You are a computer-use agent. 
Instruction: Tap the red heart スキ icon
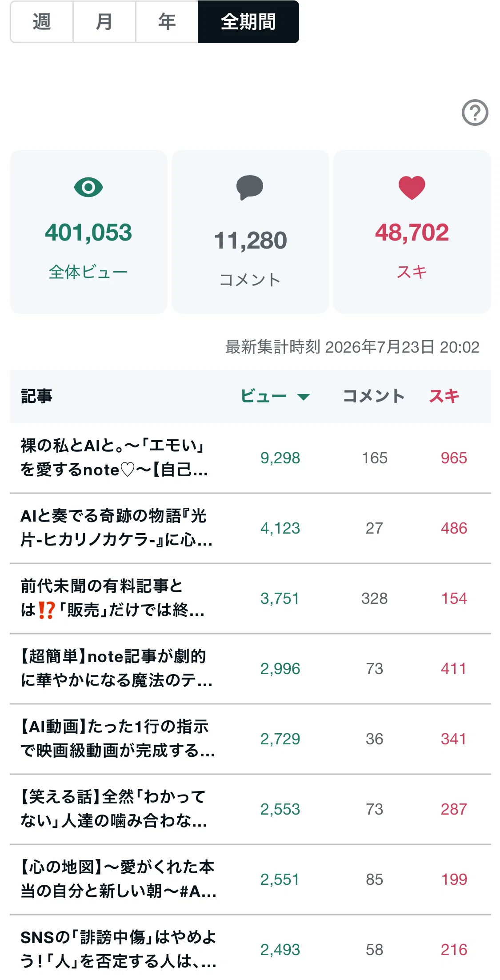click(412, 188)
